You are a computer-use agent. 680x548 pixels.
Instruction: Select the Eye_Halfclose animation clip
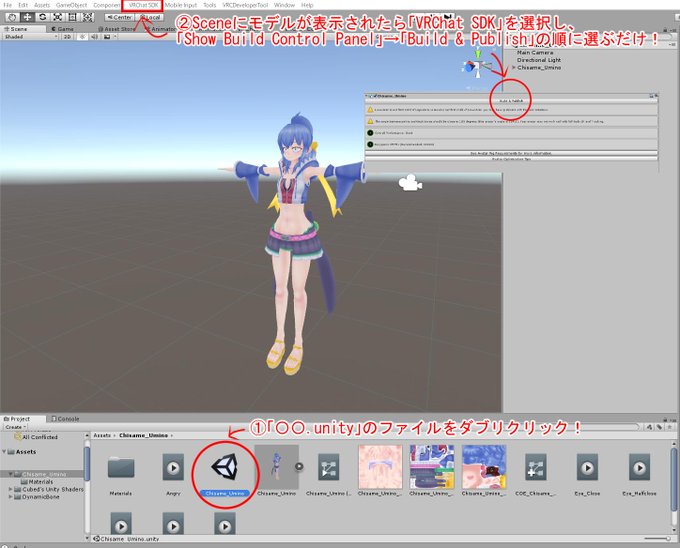(639, 467)
